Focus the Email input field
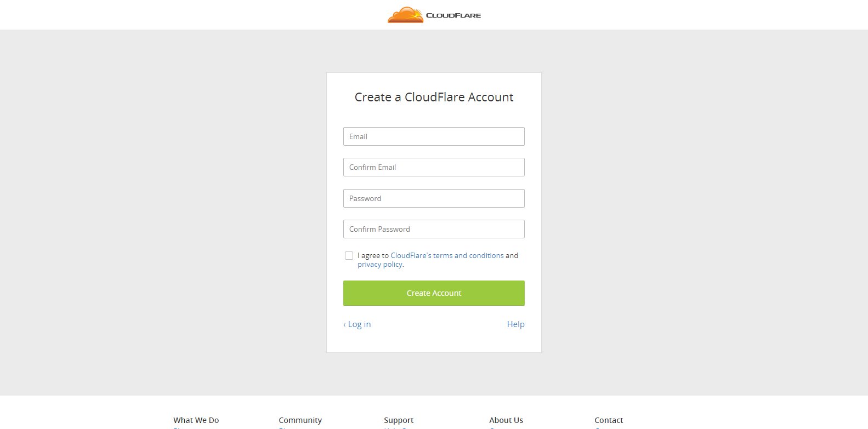This screenshot has height=429, width=868. coord(434,136)
